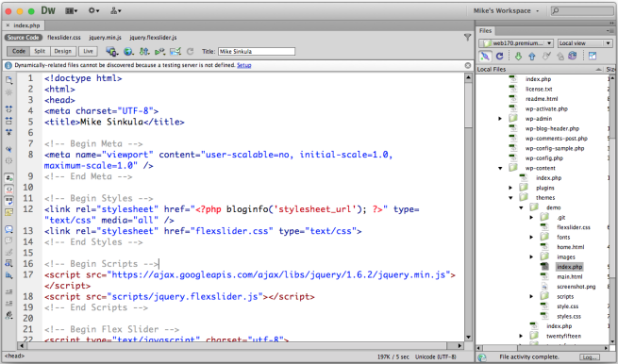Open flexslider.css related file tab
Image resolution: width=618 pixels, height=364 pixels.
click(64, 38)
